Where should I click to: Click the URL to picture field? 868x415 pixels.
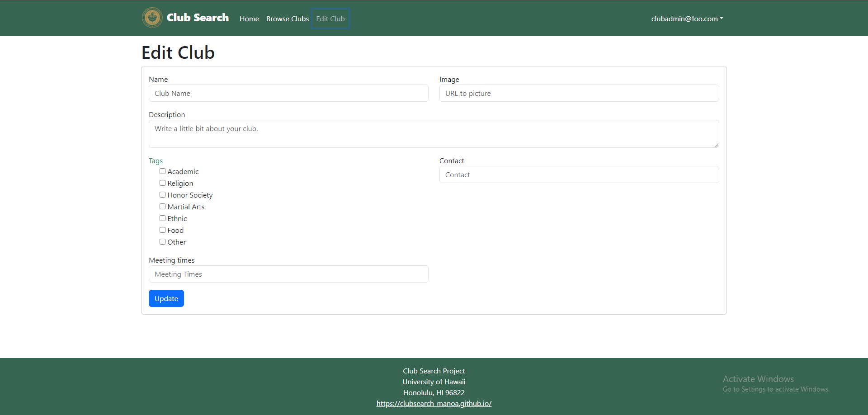579,93
